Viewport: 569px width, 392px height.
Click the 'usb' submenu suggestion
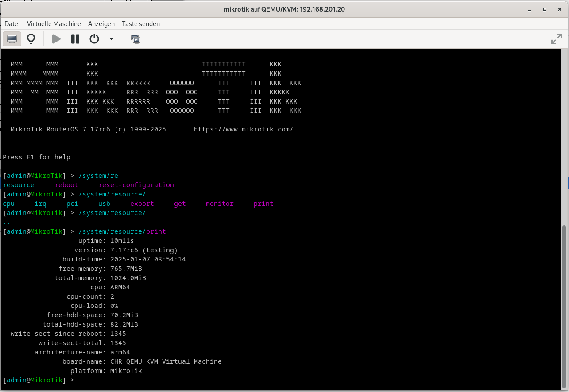pos(104,204)
